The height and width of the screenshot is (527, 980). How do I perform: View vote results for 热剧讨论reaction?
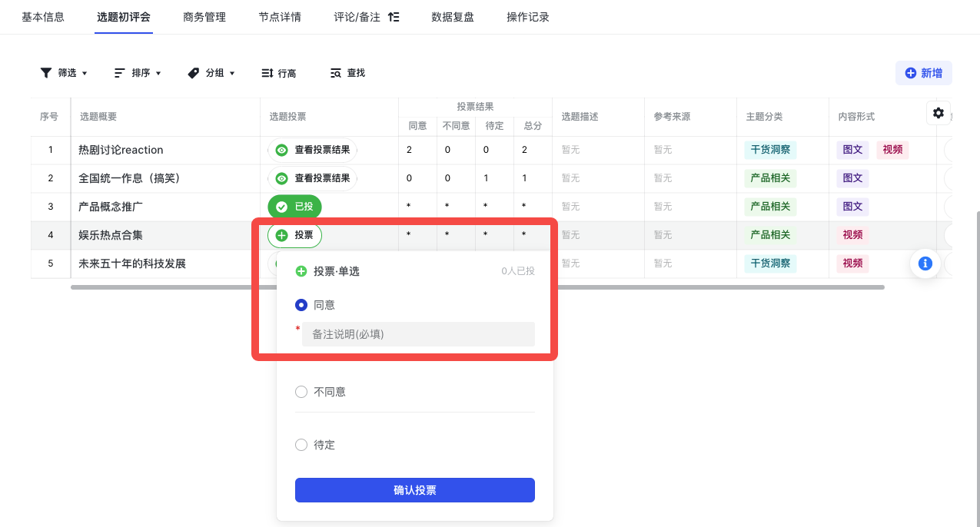click(x=313, y=150)
